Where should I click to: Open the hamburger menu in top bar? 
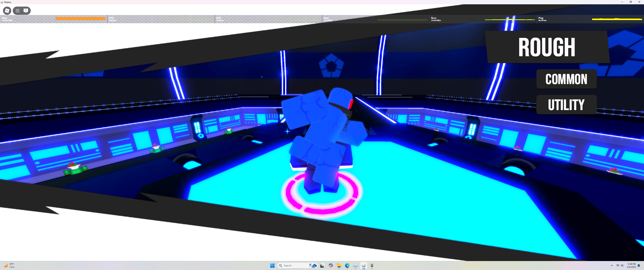coord(17,10)
